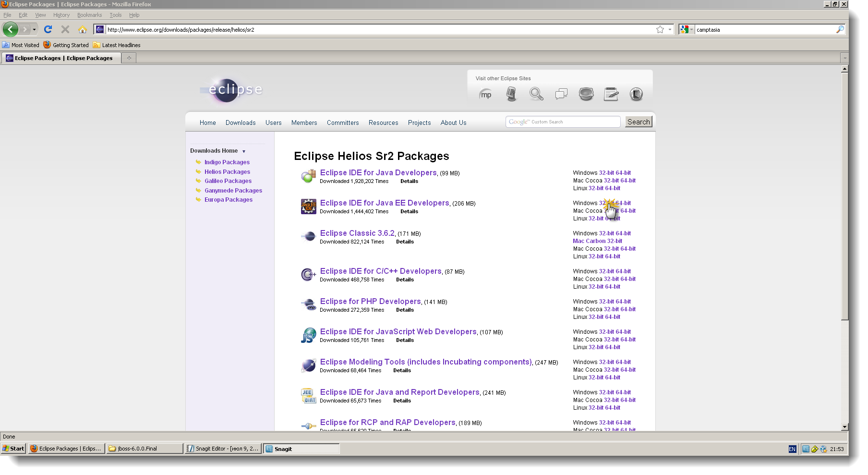Toggle the bookmark star in the address bar
Image resolution: width=868 pixels, height=475 pixels.
(660, 29)
